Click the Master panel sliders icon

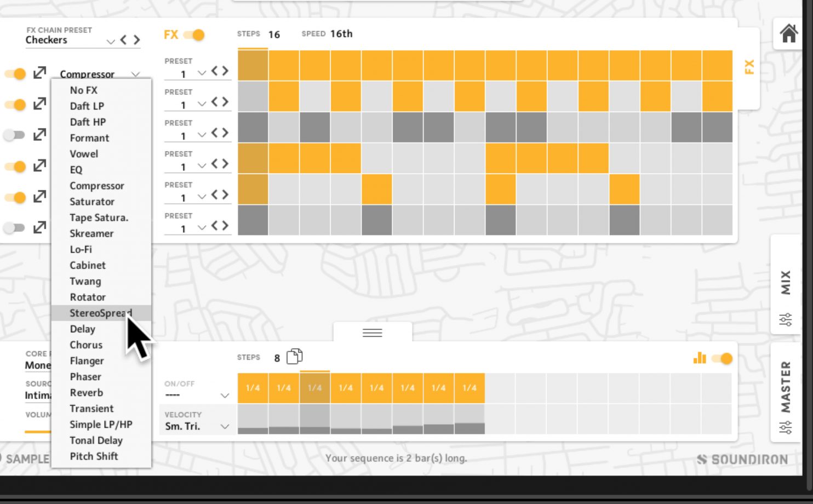(786, 427)
